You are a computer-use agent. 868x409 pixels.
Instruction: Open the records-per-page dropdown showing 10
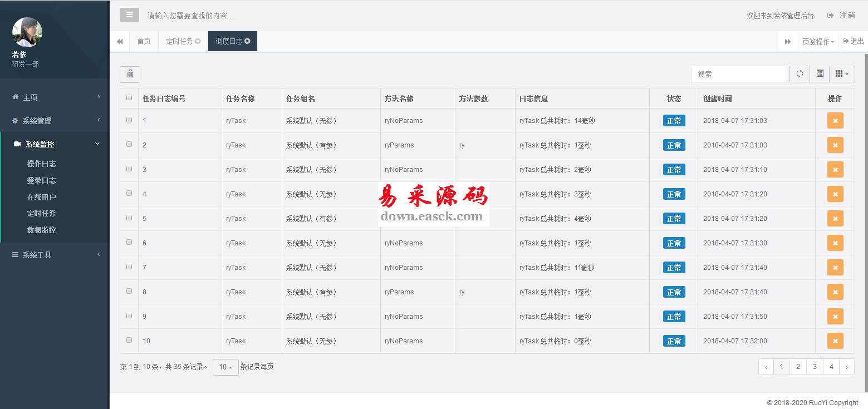pos(225,367)
